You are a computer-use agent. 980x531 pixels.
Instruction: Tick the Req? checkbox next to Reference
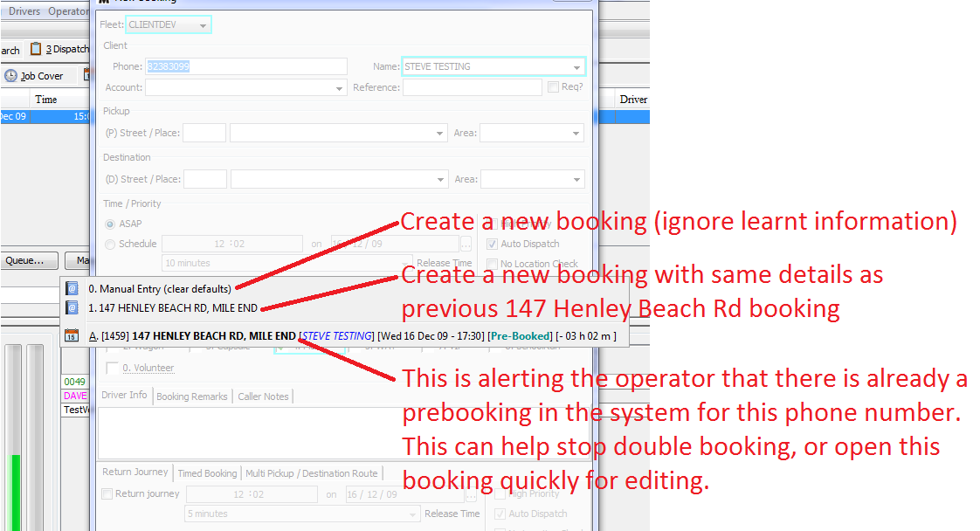click(x=553, y=87)
